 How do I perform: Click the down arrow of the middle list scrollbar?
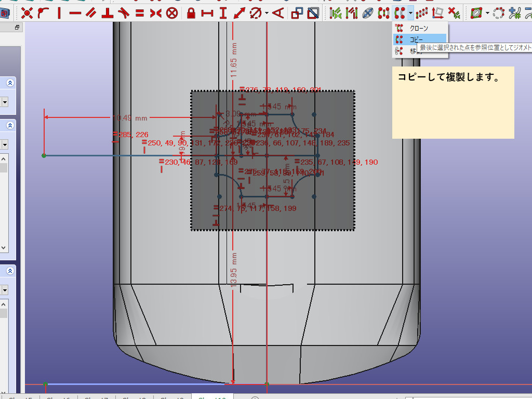3,248
